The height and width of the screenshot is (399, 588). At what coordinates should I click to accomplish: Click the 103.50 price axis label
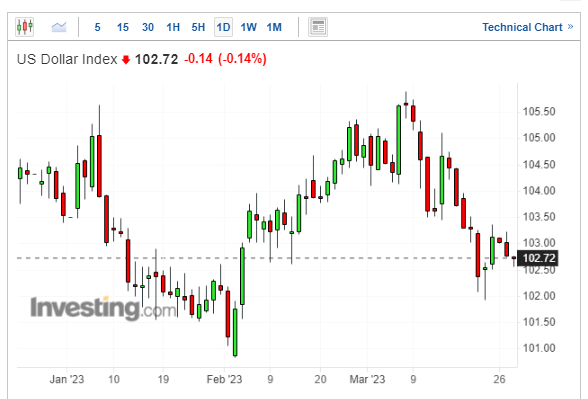click(x=539, y=217)
